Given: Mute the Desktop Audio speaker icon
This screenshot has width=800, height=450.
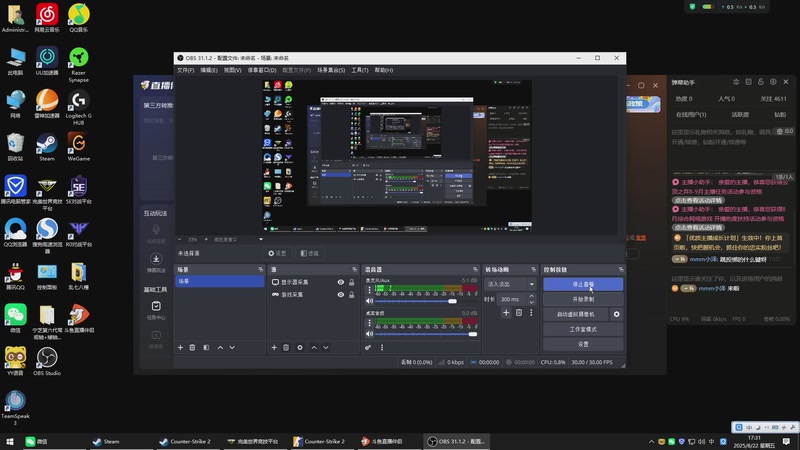Looking at the screenshot, I should [369, 334].
